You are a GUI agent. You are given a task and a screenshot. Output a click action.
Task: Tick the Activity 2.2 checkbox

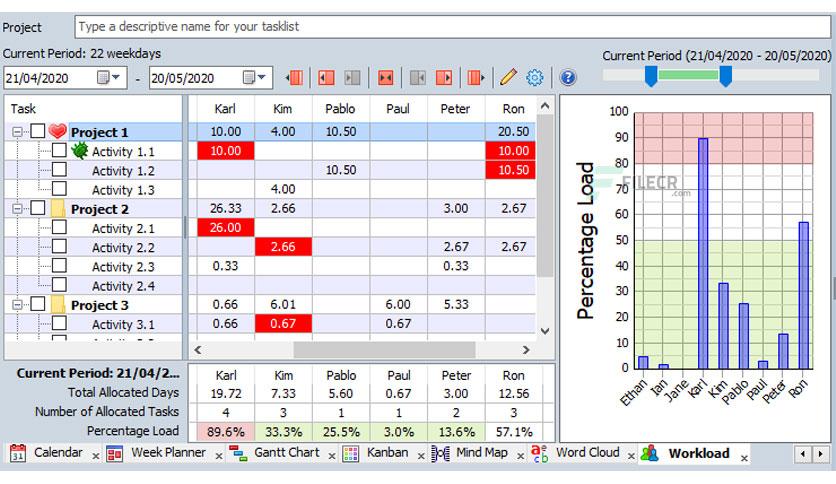pyautogui.click(x=59, y=246)
